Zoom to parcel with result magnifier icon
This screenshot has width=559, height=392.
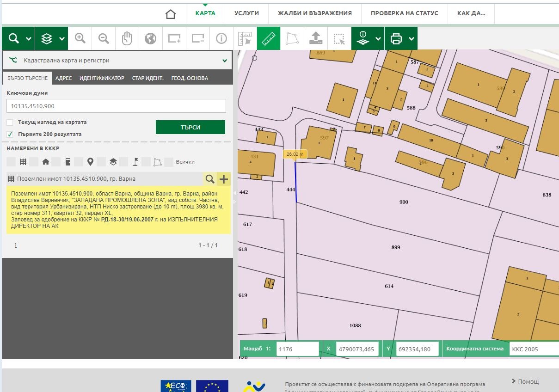(210, 179)
